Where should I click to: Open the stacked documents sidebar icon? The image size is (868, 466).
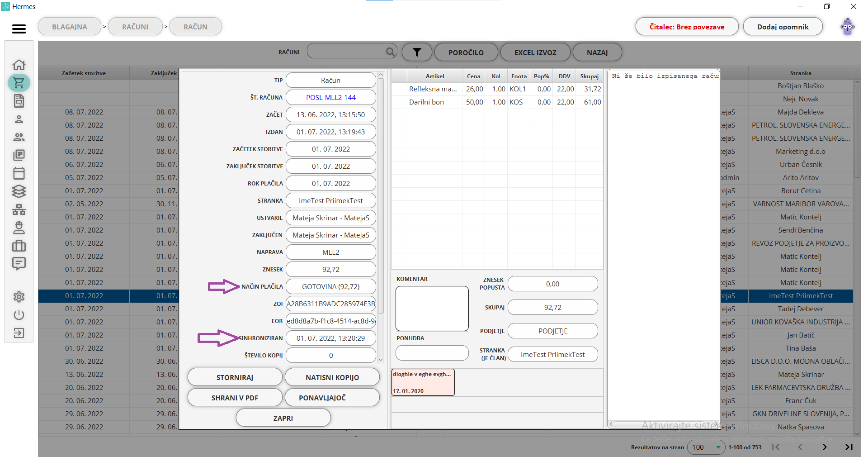click(19, 155)
